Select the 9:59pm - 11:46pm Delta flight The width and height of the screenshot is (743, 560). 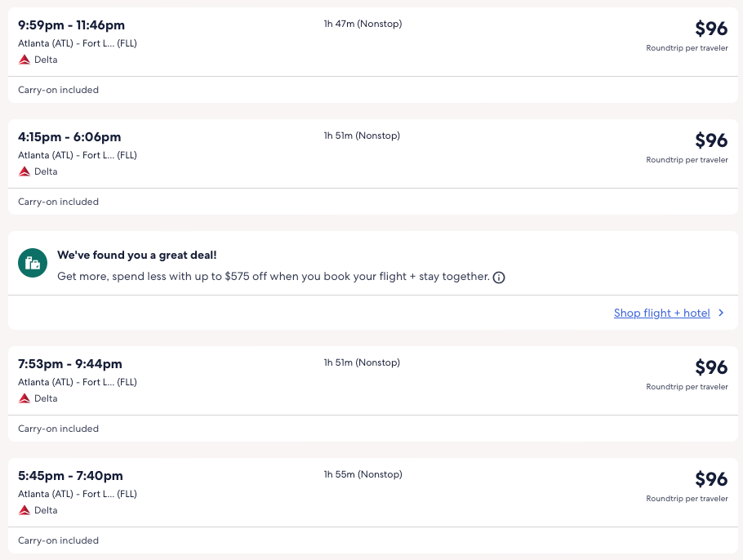point(72,25)
